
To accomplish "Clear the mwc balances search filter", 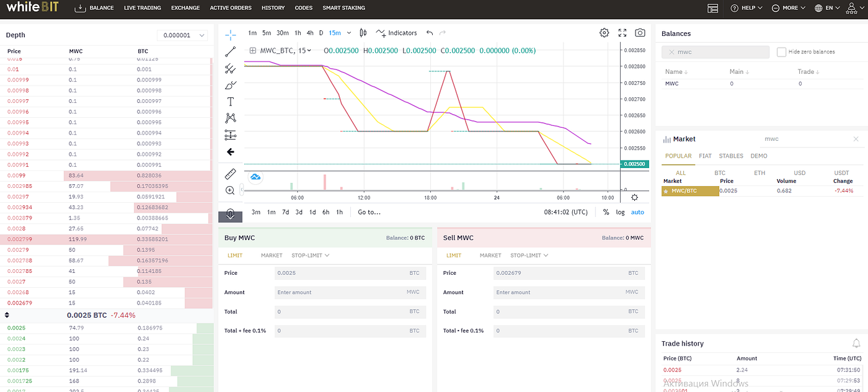I will pyautogui.click(x=671, y=52).
